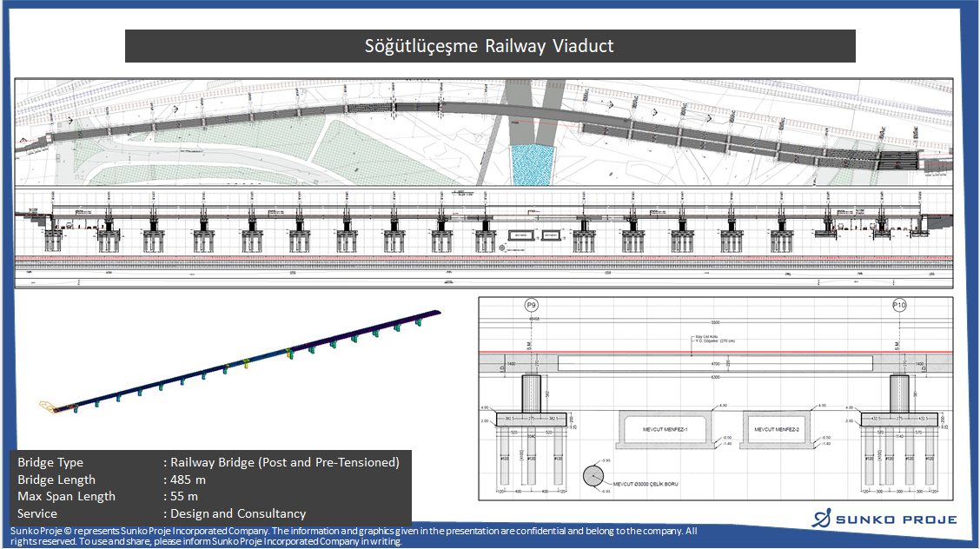Click the Sunko Proje logo emblem
This screenshot has height=549, width=980.
822,519
